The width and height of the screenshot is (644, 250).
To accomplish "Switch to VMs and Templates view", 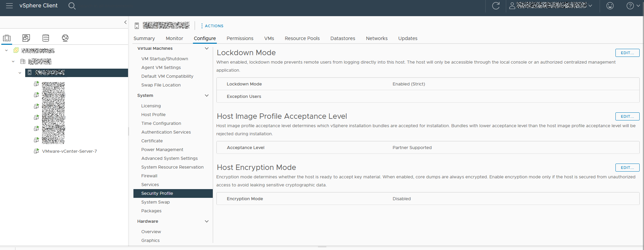I will [26, 38].
